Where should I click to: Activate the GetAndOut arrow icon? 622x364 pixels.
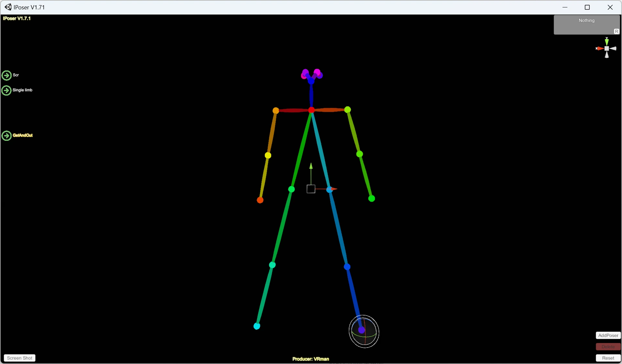[x=7, y=136]
